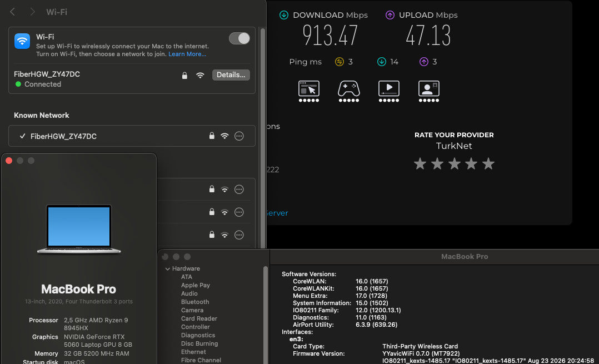Viewport: 599px width, 364px height.
Task: Click the Memory value 32 GB 5200 MHz RAM
Action: (x=96, y=353)
